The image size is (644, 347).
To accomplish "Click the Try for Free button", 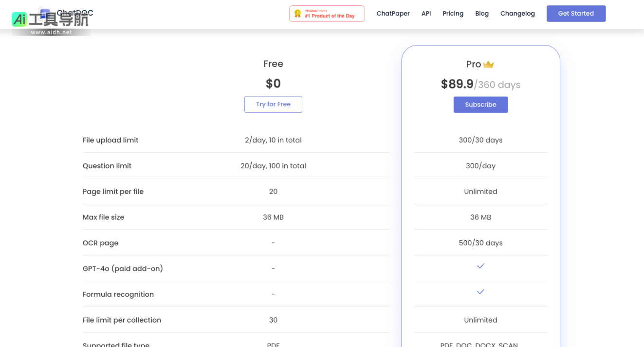I will pos(273,104).
